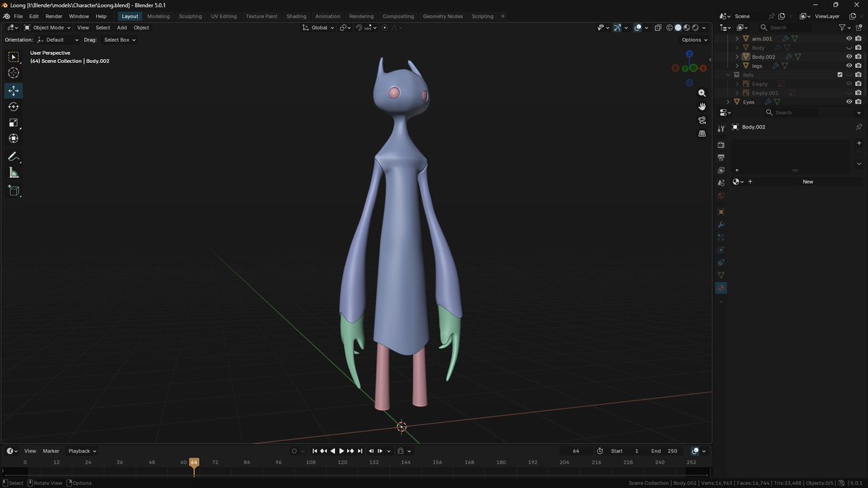The height and width of the screenshot is (488, 868).
Task: Click New material button
Action: [808, 181]
